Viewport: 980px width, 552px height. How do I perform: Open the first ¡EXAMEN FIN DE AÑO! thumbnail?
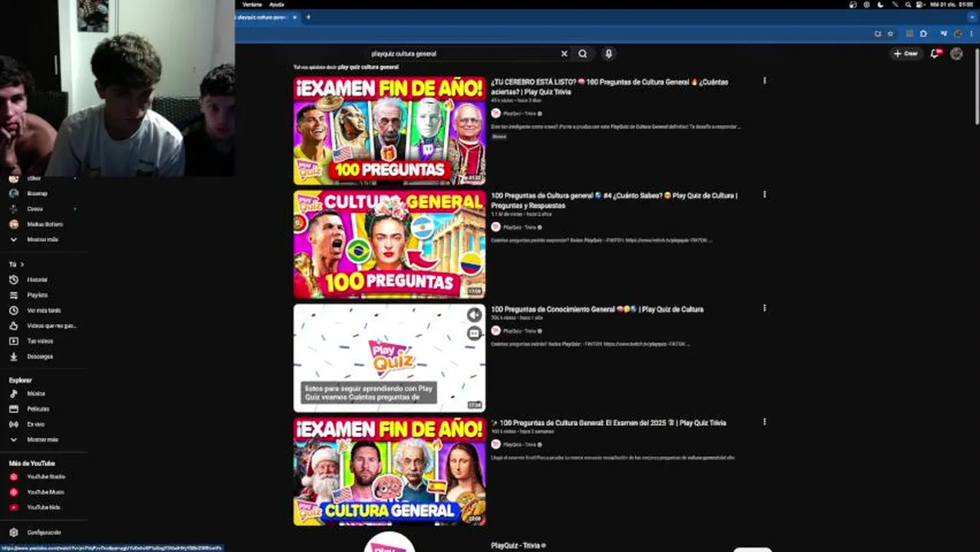[x=390, y=130]
